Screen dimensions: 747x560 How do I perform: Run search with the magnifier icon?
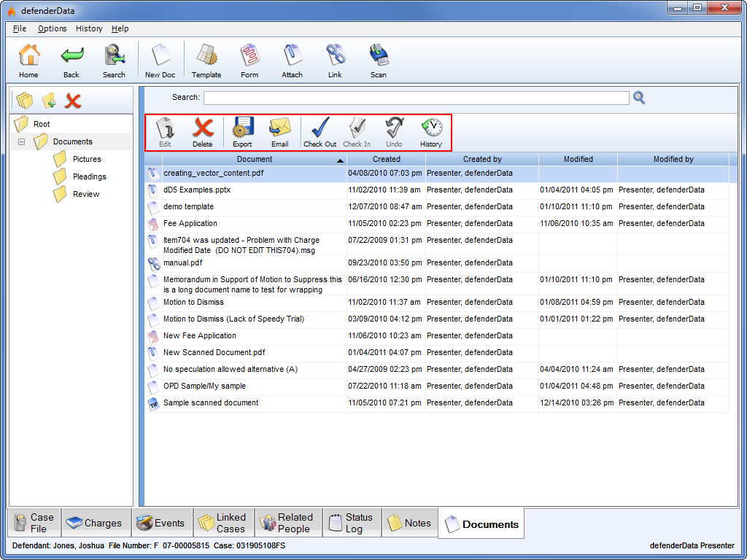click(639, 98)
